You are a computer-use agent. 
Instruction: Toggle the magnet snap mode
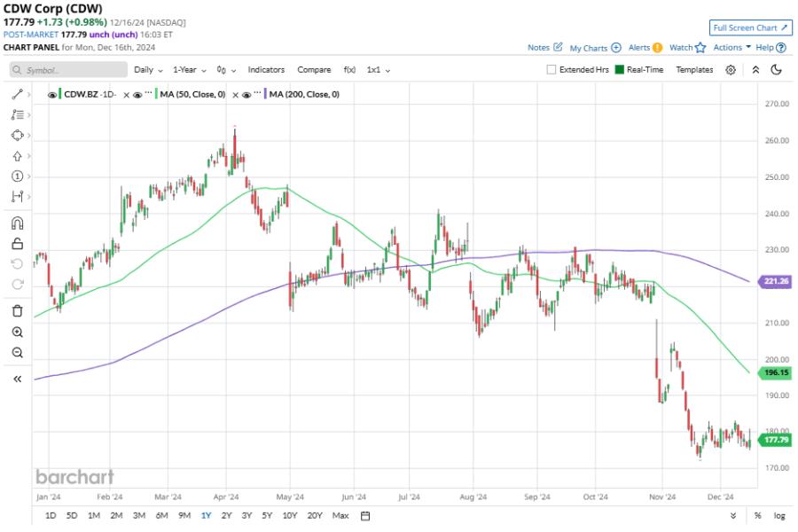point(18,223)
